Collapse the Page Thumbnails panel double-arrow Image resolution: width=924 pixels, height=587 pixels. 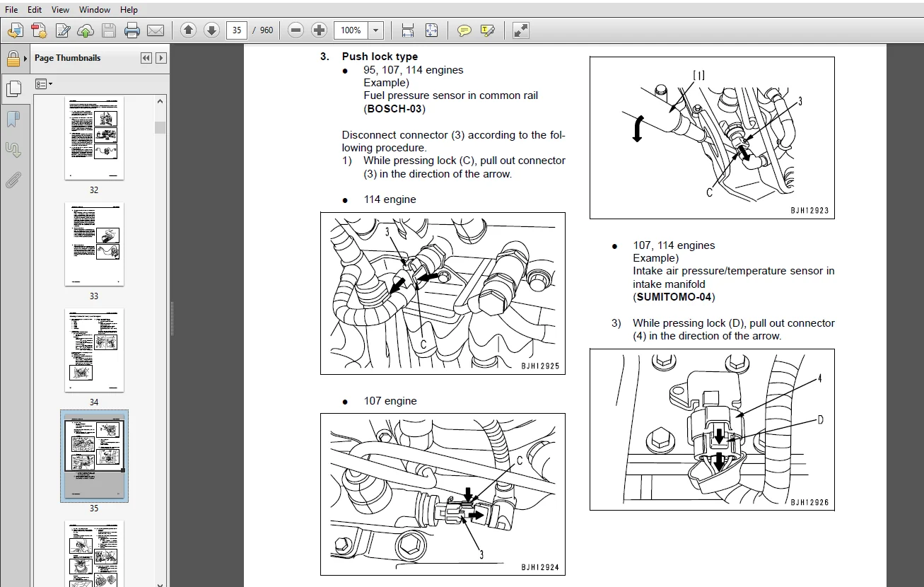pyautogui.click(x=146, y=58)
